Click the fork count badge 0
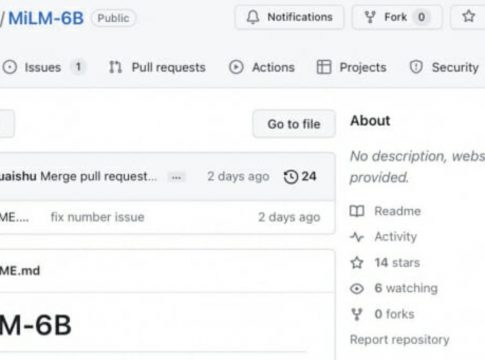 [421, 17]
